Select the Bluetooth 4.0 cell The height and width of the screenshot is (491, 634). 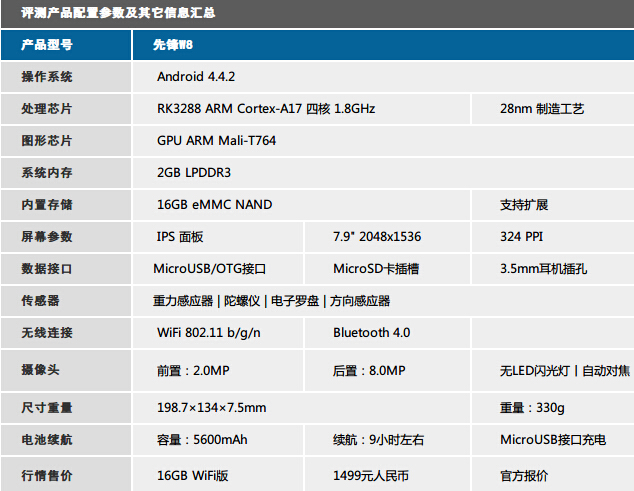(371, 333)
